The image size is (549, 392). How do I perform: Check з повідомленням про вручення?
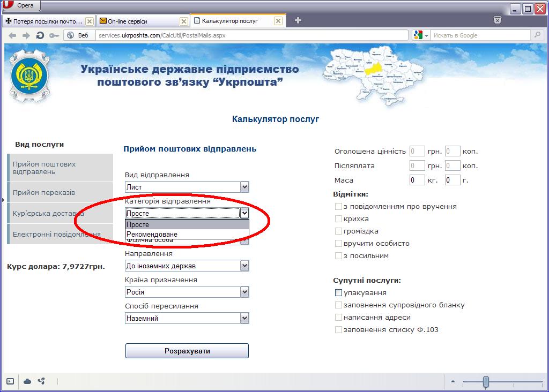[338, 207]
